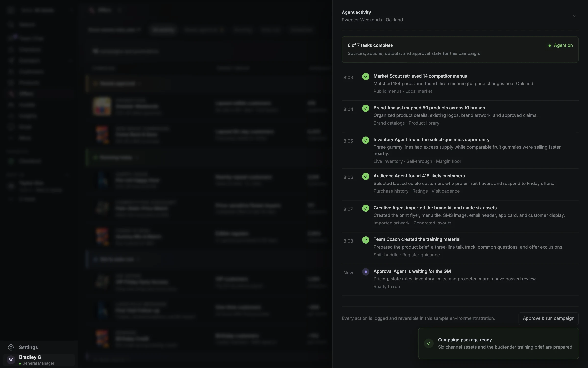Click the Audience Agent row's green check icon
This screenshot has width=588, height=368.
click(x=366, y=176)
